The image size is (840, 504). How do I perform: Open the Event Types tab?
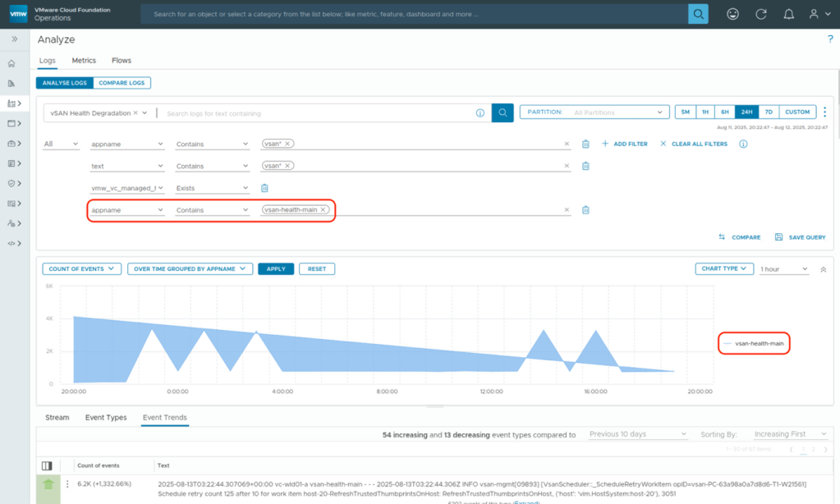click(106, 418)
